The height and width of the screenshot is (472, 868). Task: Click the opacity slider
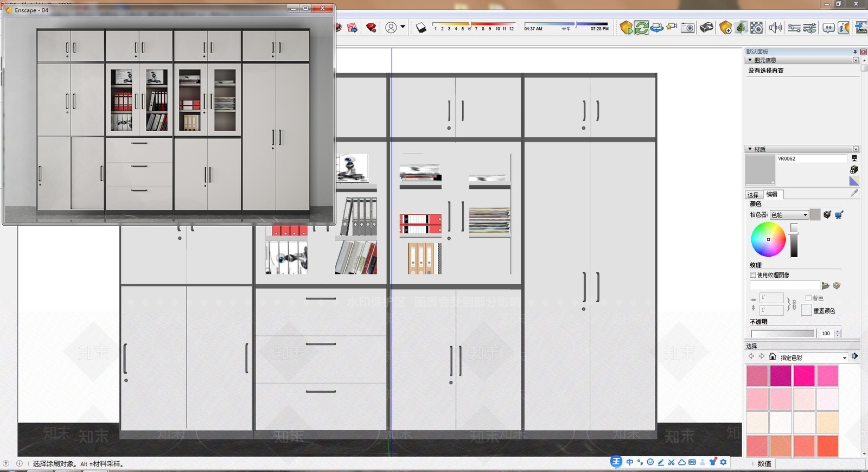click(783, 333)
